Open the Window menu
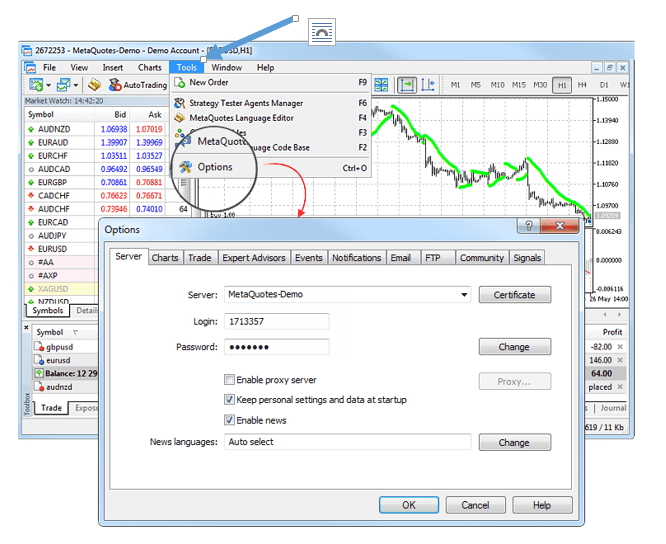The height and width of the screenshot is (544, 666). [x=226, y=68]
